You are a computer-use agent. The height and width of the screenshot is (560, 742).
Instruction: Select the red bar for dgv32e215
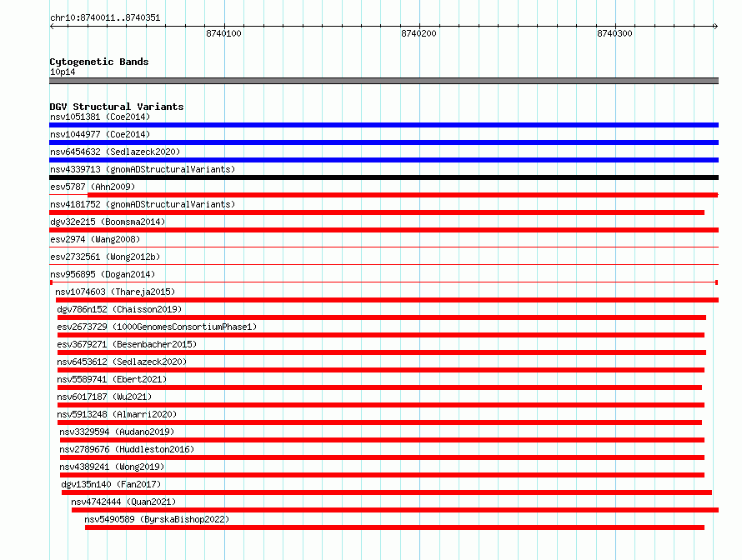click(x=384, y=230)
